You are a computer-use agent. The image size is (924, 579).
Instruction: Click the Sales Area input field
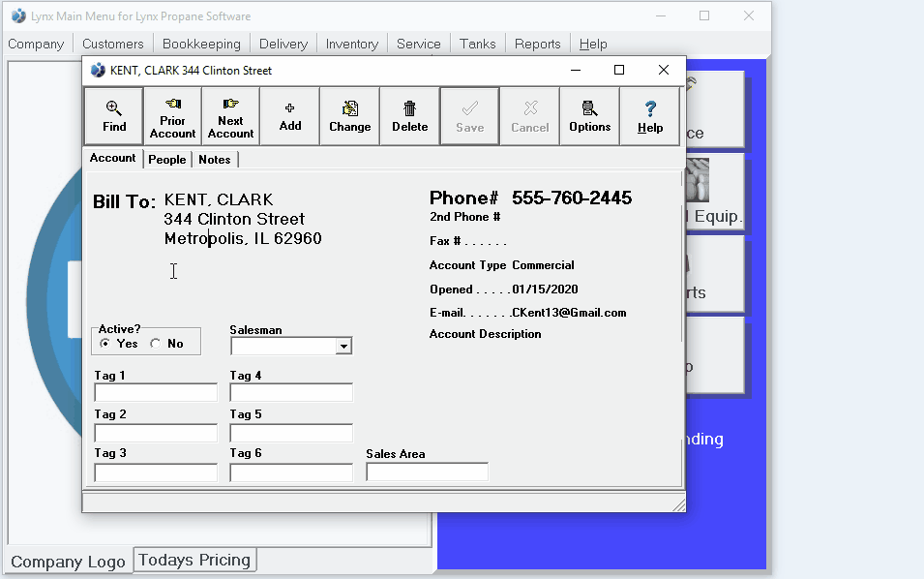(x=427, y=472)
